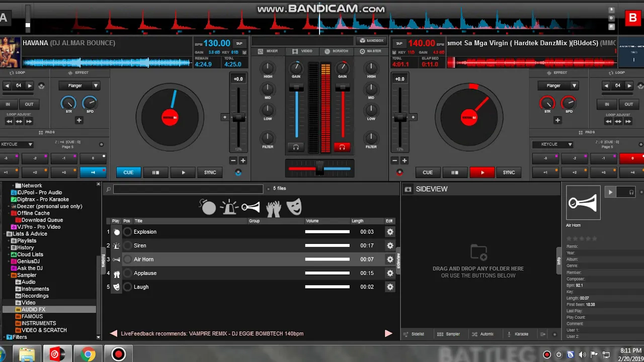Double loop length on left deck
The width and height of the screenshot is (644, 362).
click(x=30, y=85)
